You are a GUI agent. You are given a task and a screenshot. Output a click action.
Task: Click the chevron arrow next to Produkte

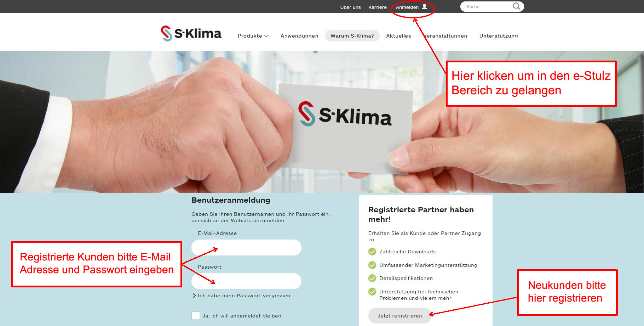(266, 36)
